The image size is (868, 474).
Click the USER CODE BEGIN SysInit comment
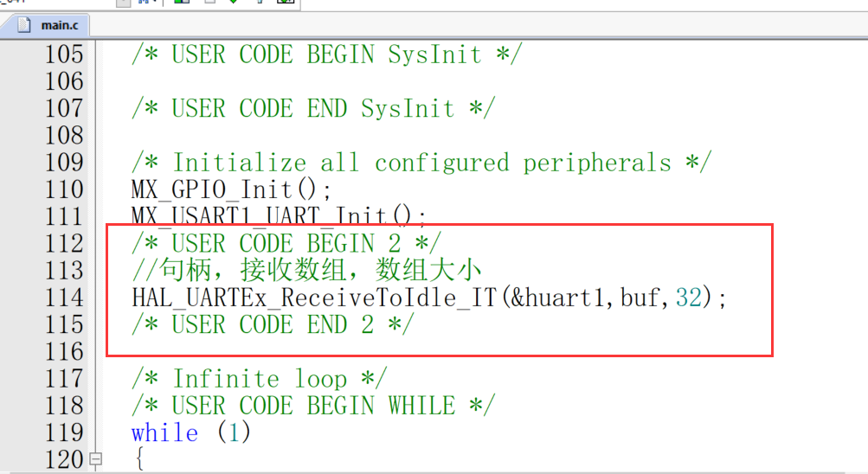tap(326, 54)
